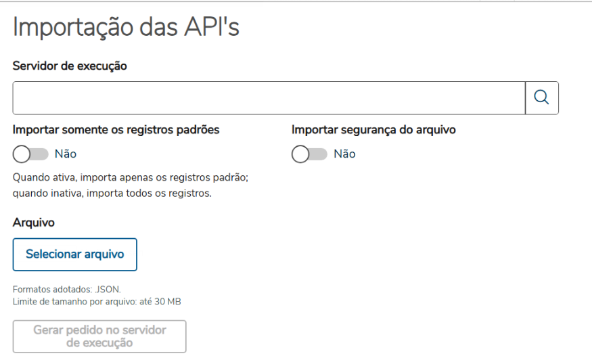
Task: Click the Servidor de execução field label
Action: tap(70, 66)
